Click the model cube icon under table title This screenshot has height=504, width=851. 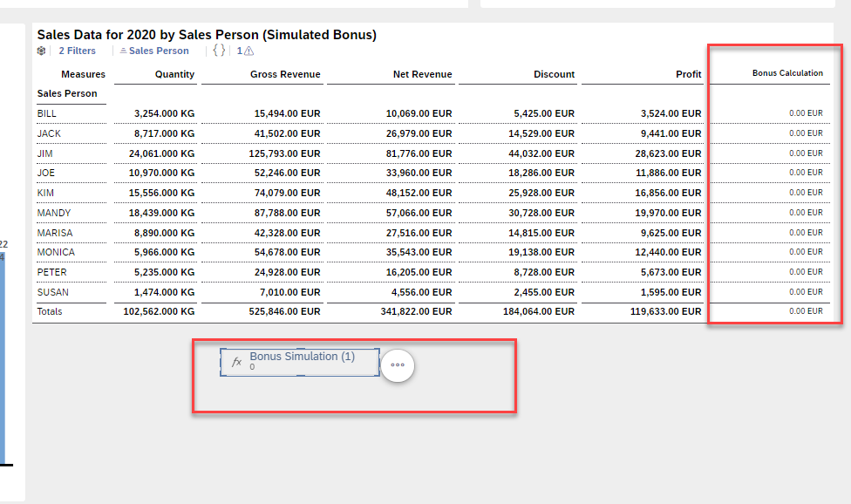41,51
